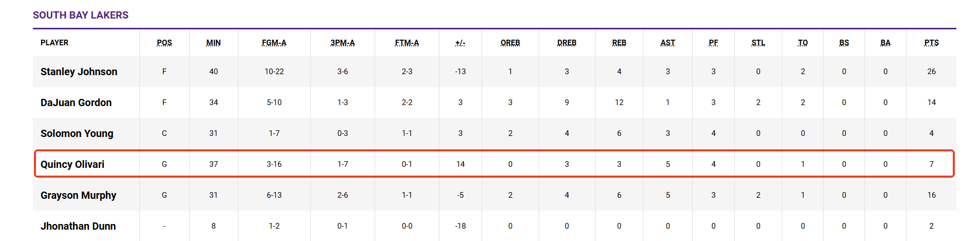
Task: Click the FTM-A column header
Action: 406,43
